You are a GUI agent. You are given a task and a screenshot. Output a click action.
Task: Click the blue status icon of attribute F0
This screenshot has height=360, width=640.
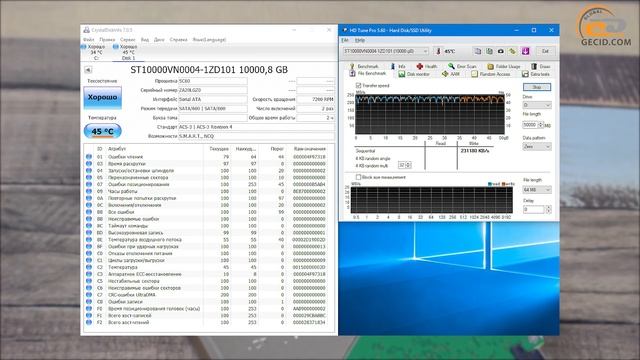point(89,309)
